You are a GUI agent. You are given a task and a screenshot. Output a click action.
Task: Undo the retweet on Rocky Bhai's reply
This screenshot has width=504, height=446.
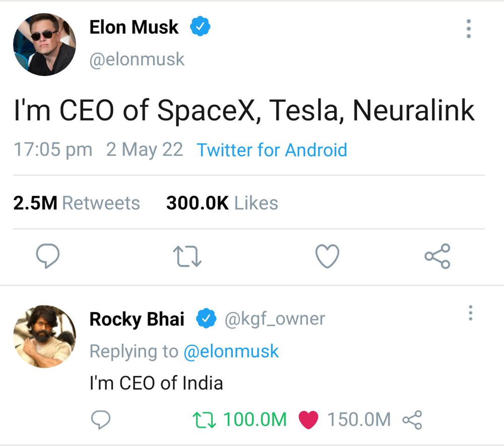pos(205,419)
